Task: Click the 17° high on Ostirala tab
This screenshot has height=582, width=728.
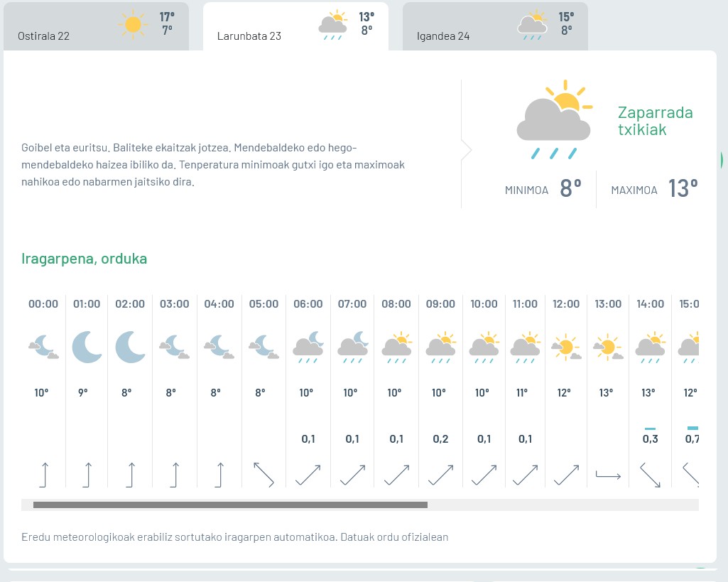Action: point(167,17)
